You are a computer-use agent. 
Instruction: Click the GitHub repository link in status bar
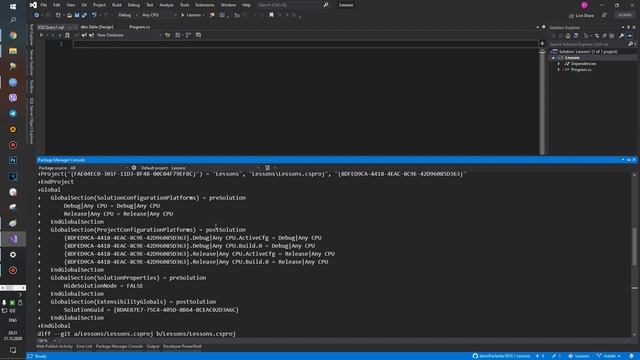(x=501, y=356)
